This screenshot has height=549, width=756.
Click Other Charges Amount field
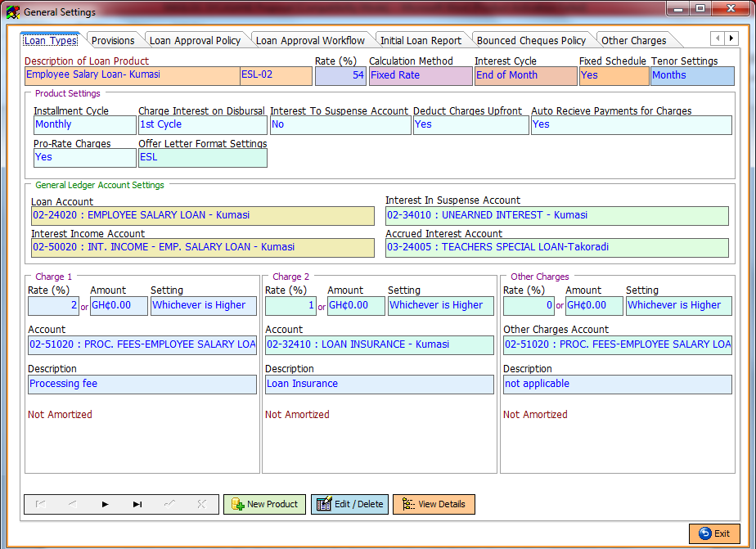(x=594, y=306)
